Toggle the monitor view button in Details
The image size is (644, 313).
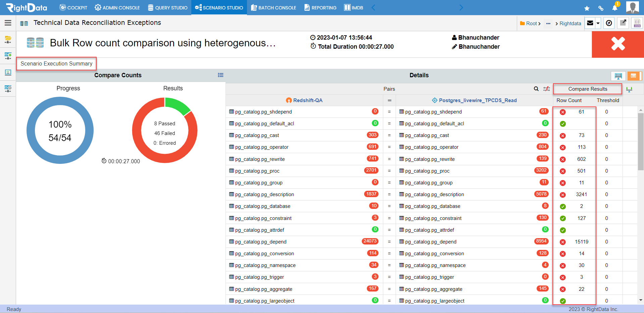(618, 76)
